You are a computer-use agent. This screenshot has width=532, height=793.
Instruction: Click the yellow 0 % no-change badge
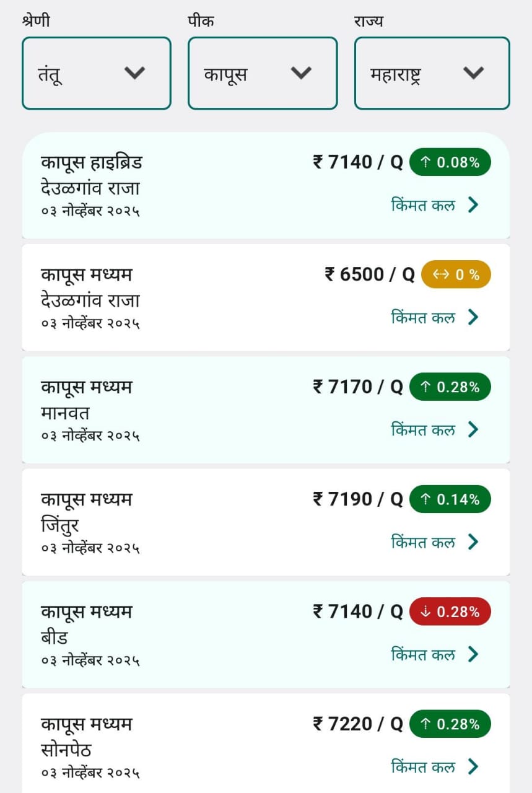click(456, 275)
